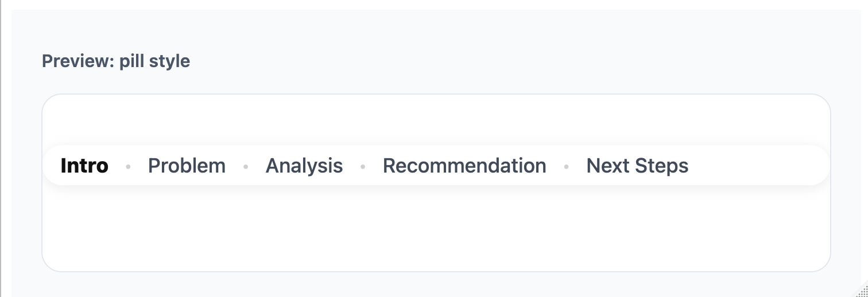Screen dimensions: 868x297
Task: Click empty pill bar space after Next Steps
Action: point(758,166)
